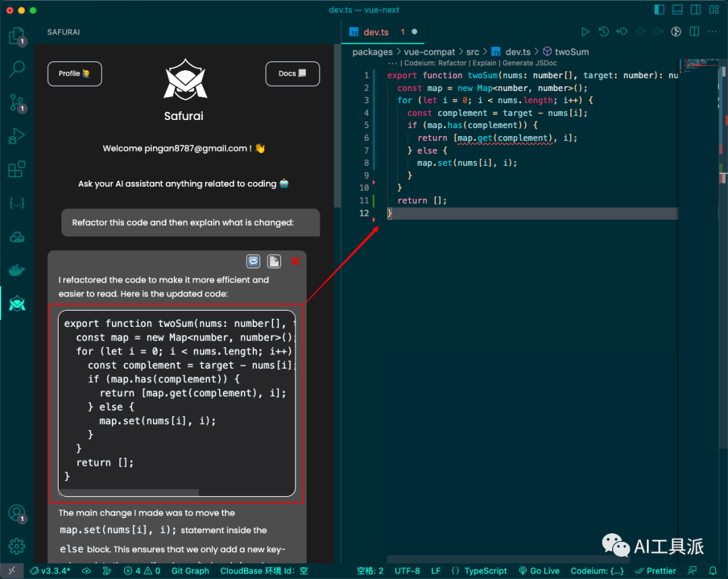Screen dimensions: 728x579
Task: Click the Safurai logo in the panel
Action: click(x=185, y=80)
